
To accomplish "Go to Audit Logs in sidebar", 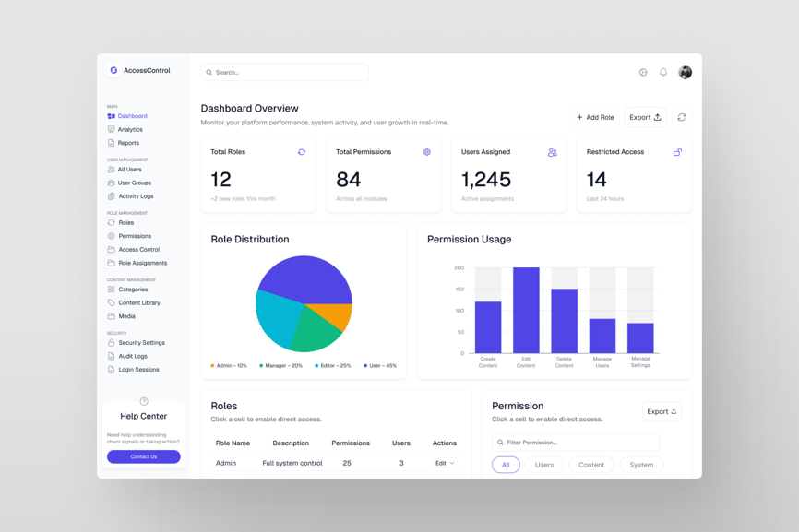I will coord(132,356).
